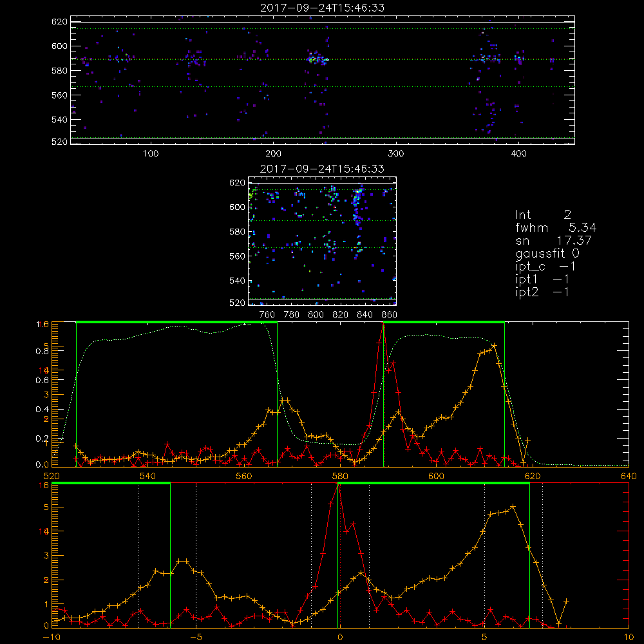The height and width of the screenshot is (644, 644).
Task: Select the "fwhm 5.34" value
Action: [556, 227]
